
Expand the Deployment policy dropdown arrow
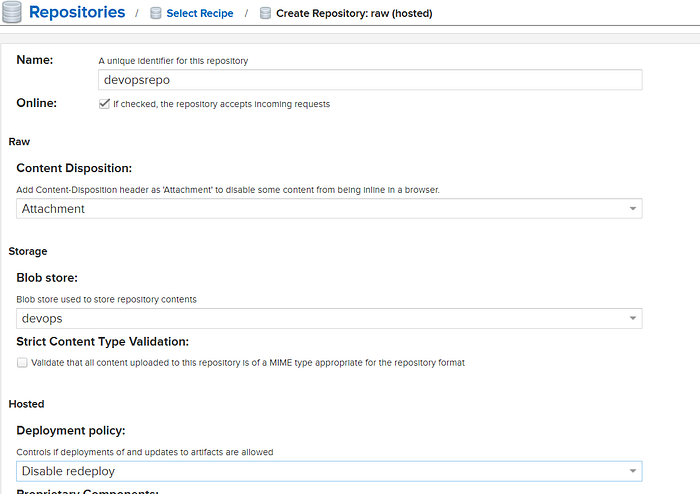(x=633, y=471)
